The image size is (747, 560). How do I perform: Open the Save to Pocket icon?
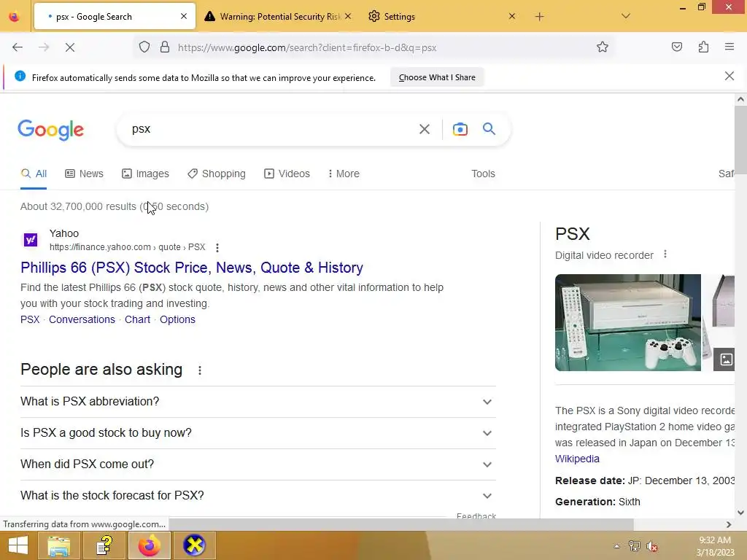coord(676,47)
